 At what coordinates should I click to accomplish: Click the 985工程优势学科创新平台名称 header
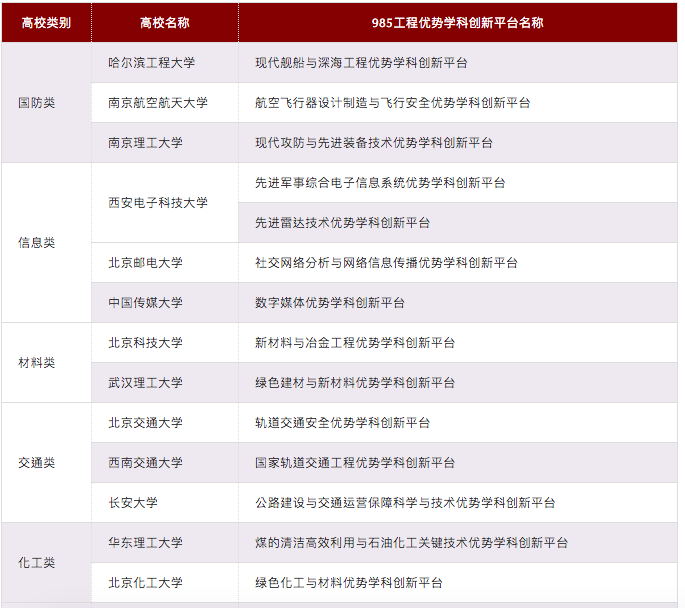[458, 23]
